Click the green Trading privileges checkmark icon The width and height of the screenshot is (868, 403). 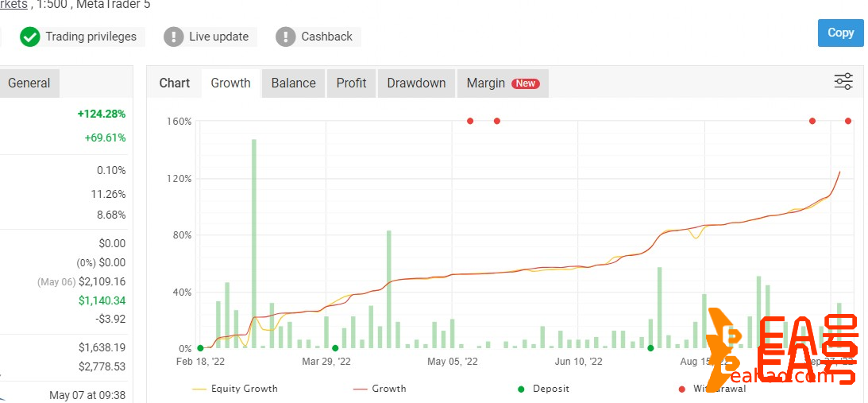tap(30, 37)
